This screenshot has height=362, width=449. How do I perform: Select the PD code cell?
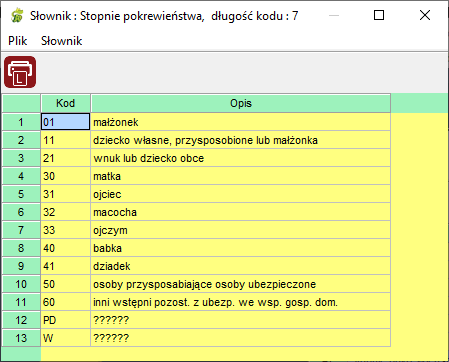[66, 320]
